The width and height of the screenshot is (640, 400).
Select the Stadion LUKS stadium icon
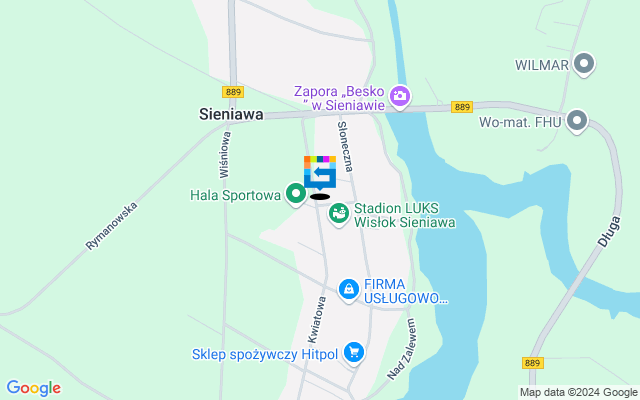[339, 214]
